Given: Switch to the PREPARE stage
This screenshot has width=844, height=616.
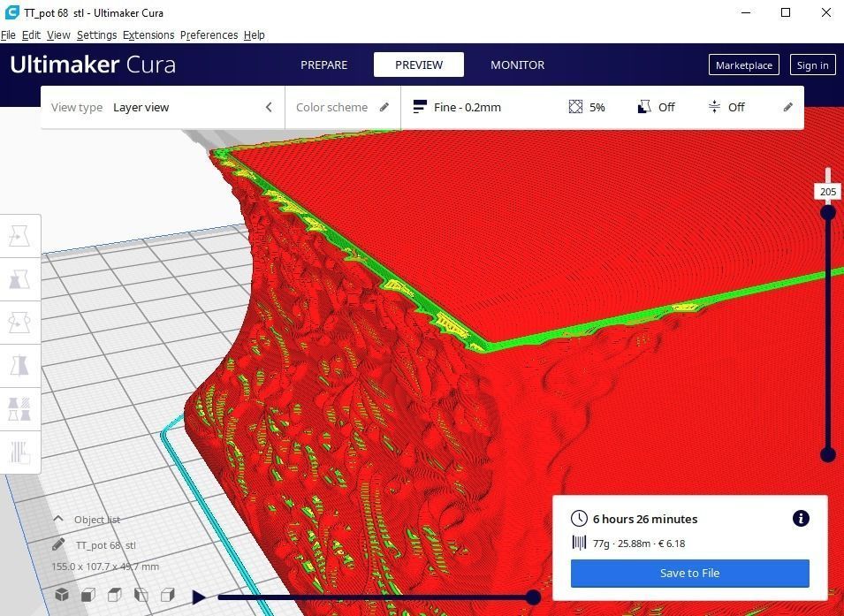Looking at the screenshot, I should click(x=324, y=65).
